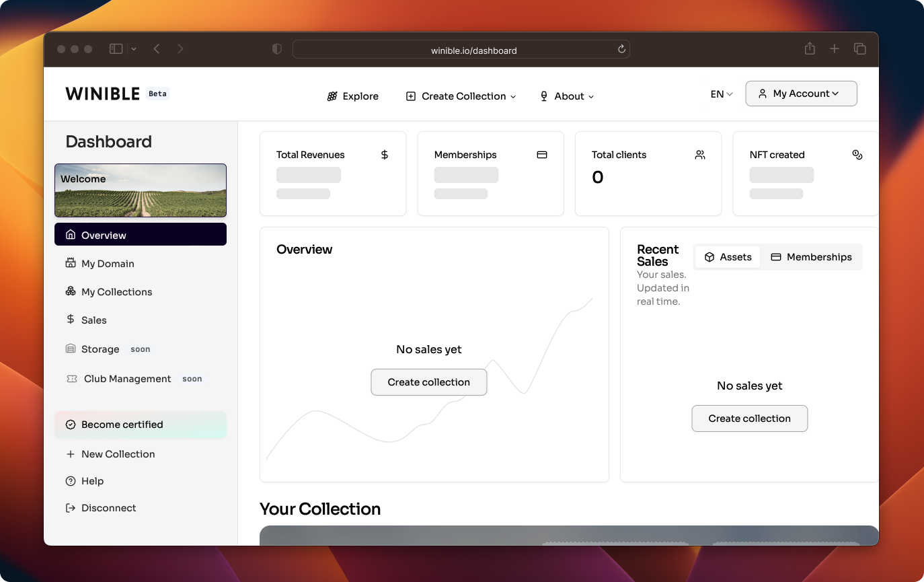Viewport: 924px width, 582px height.
Task: Click the WINIBLE logo
Action: click(x=103, y=94)
